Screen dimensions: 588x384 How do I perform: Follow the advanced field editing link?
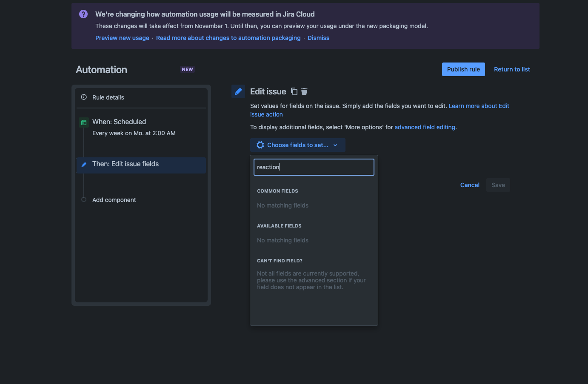424,127
